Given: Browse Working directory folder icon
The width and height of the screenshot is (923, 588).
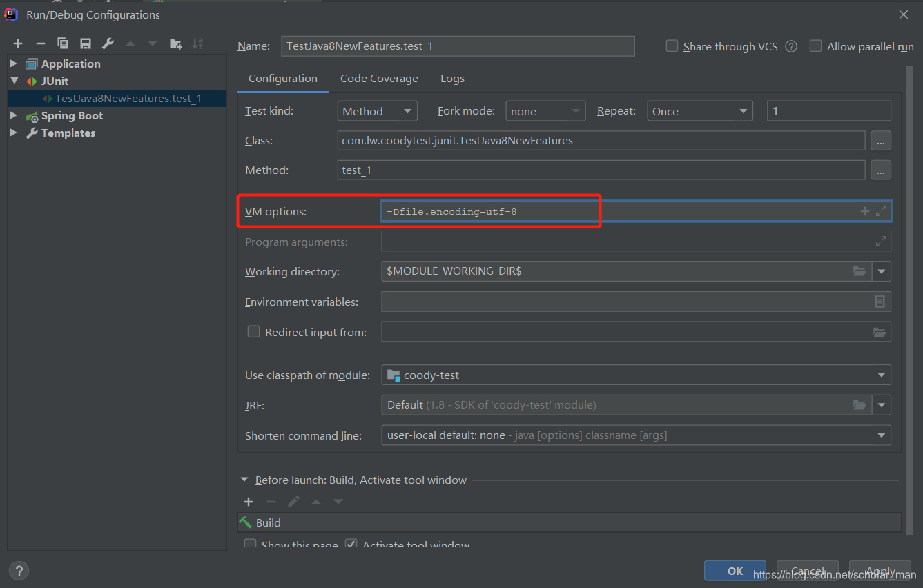Looking at the screenshot, I should point(859,271).
